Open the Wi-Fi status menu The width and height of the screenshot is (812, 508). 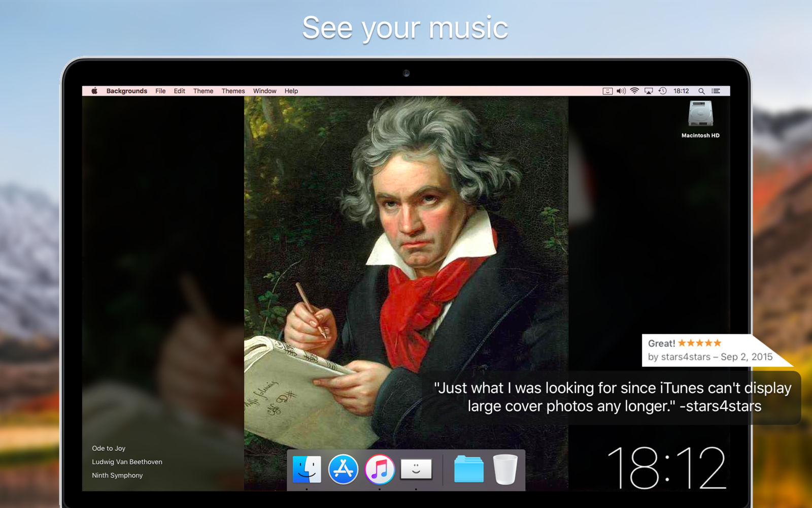click(634, 91)
